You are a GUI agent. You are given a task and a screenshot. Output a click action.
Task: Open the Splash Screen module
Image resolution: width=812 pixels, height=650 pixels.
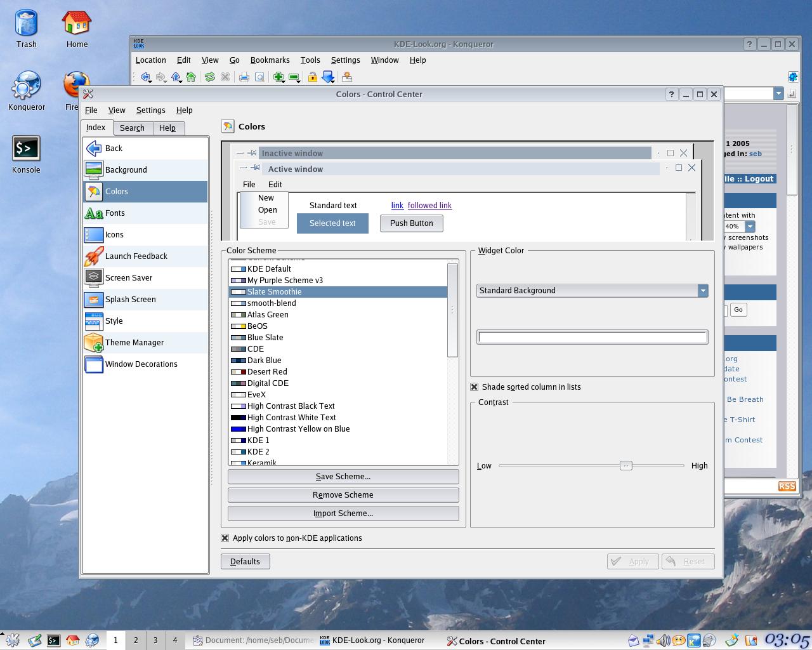point(146,300)
